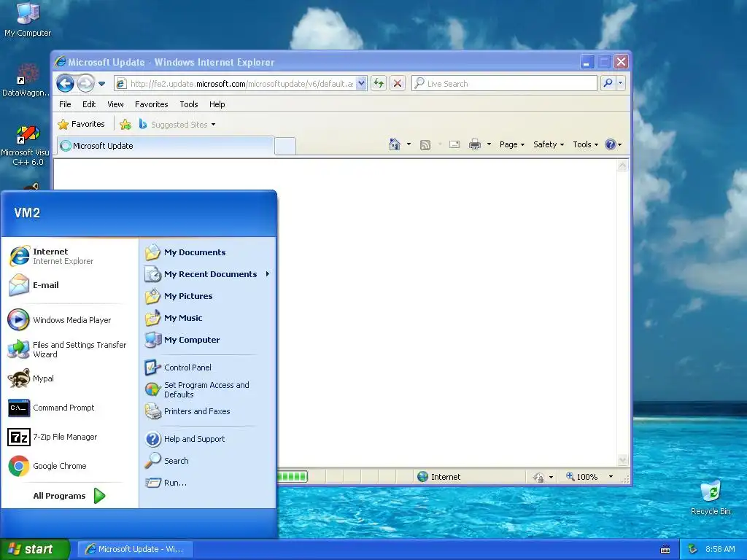Click the green Start button

35,549
